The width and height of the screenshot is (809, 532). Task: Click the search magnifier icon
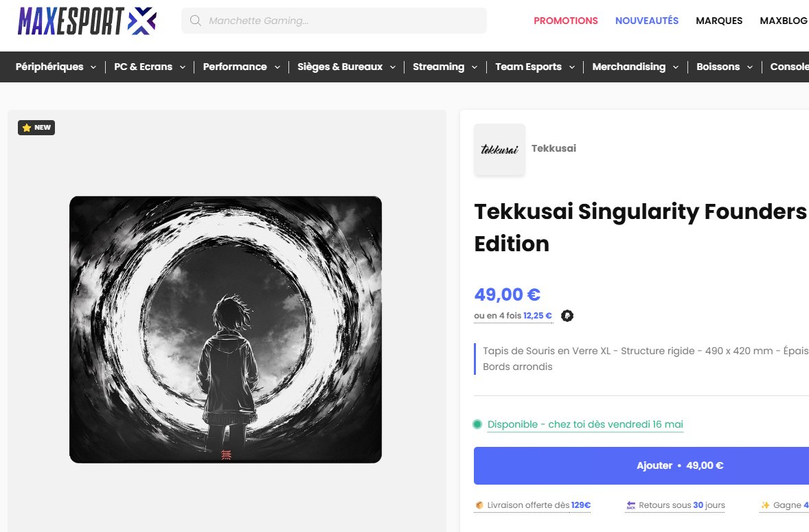tap(195, 21)
